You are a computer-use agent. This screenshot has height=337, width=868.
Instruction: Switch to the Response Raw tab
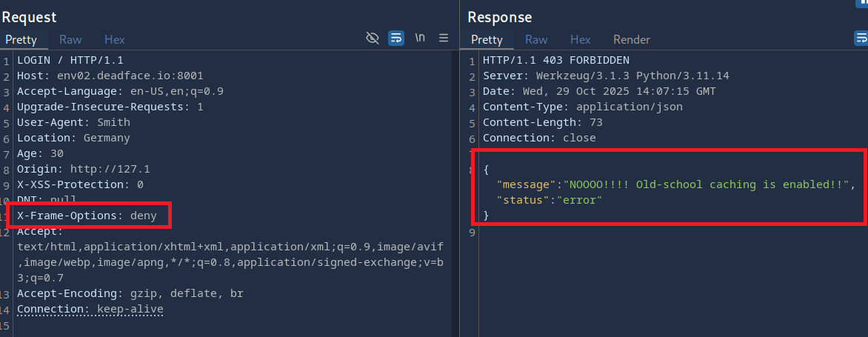536,39
